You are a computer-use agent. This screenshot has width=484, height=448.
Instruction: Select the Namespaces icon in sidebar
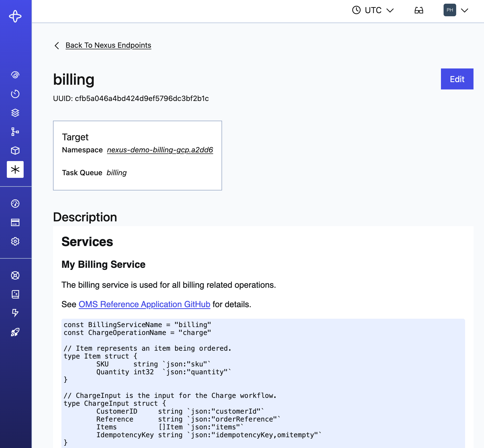click(15, 113)
